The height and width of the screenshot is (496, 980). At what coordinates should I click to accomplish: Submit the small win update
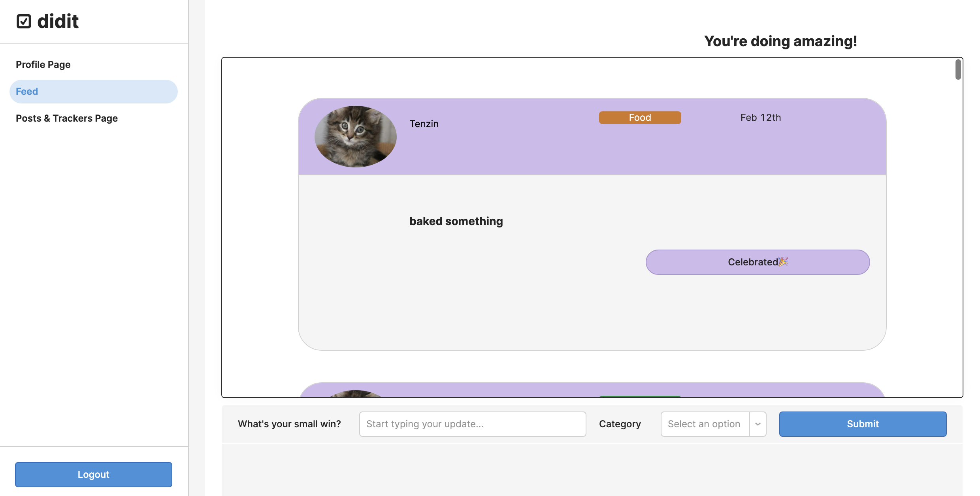(862, 424)
